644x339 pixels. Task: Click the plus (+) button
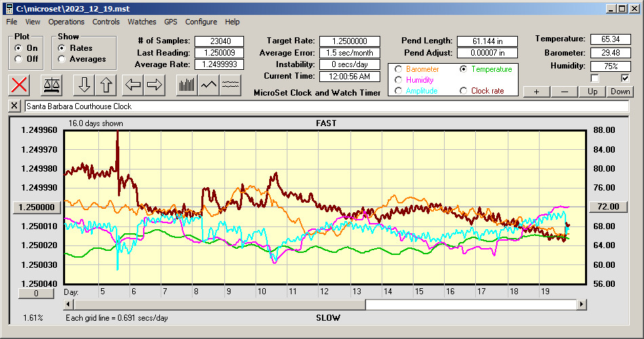click(536, 92)
